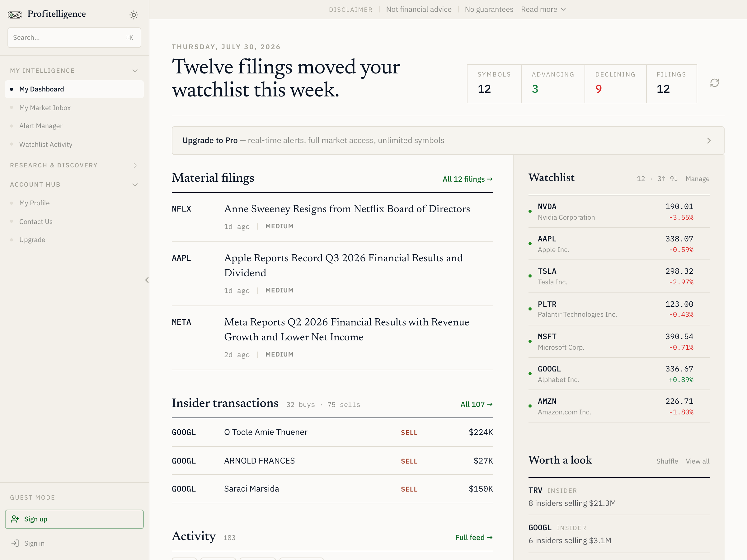Open My Profile page

(x=74, y=203)
